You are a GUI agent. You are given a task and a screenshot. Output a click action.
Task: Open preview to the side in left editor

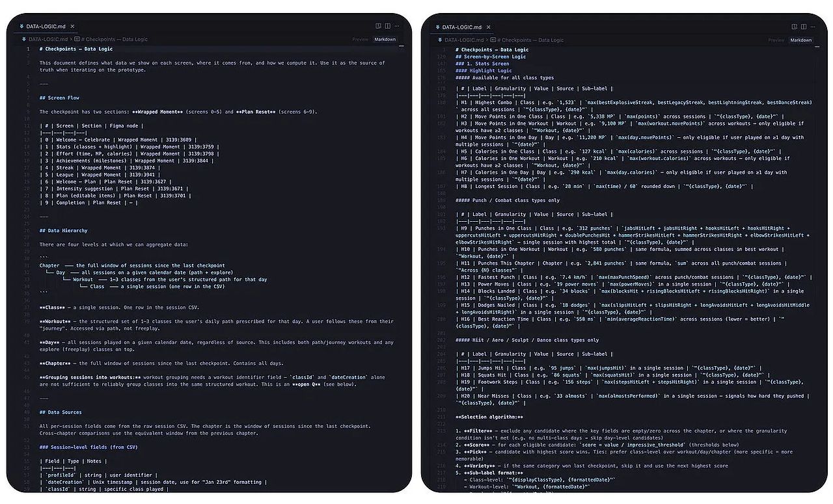[379, 26]
